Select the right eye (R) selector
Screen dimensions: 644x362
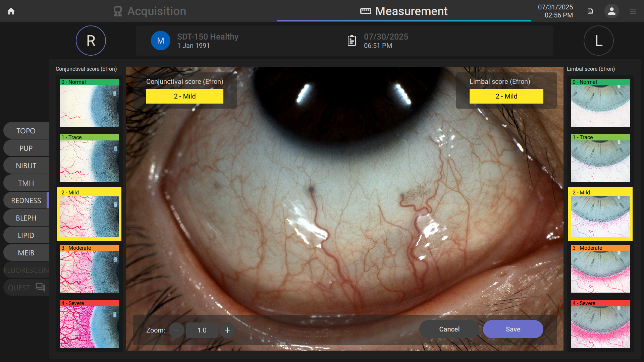[x=91, y=40]
